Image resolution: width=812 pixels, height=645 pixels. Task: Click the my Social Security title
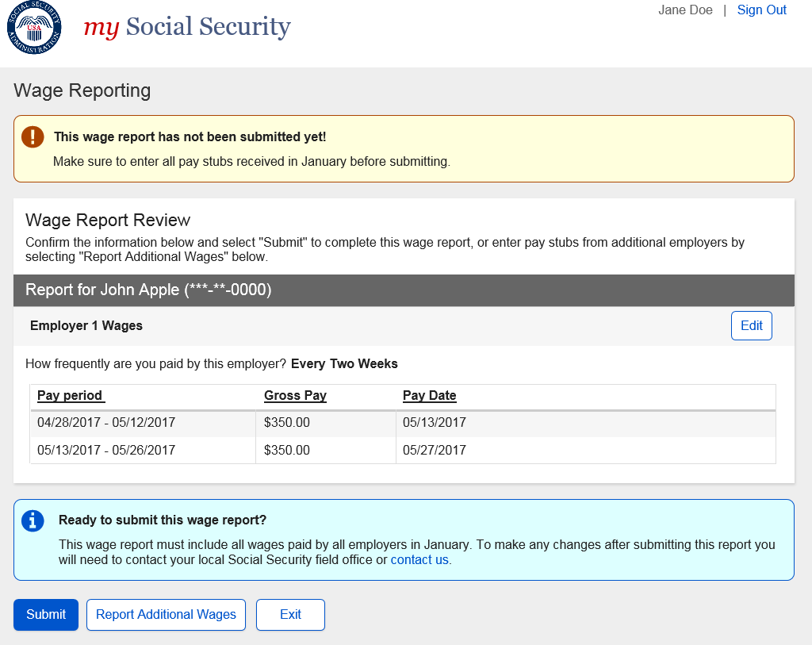tap(187, 27)
